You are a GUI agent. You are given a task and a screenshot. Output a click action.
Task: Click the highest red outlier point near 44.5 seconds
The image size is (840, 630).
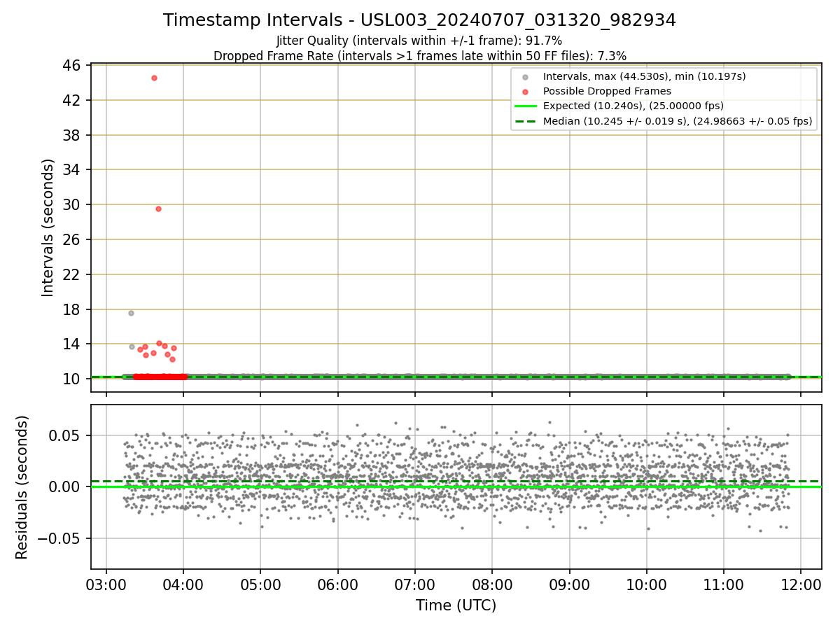pyautogui.click(x=154, y=78)
